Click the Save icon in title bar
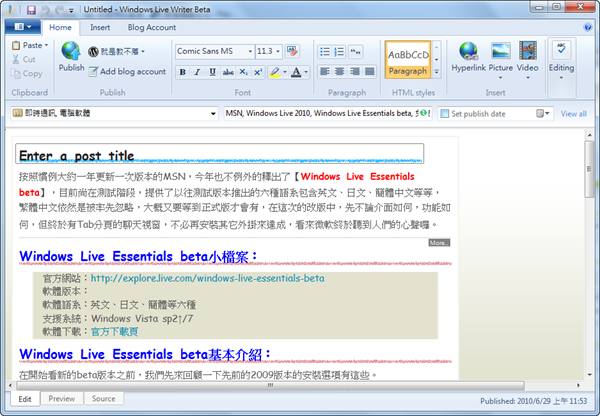This screenshot has height=416, width=600. click(x=31, y=10)
